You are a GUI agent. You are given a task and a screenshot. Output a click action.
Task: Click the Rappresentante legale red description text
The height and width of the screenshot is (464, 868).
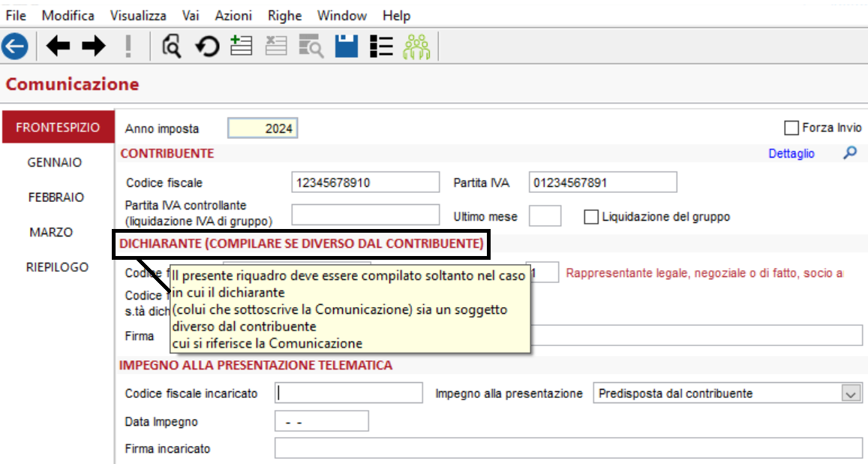click(x=704, y=273)
